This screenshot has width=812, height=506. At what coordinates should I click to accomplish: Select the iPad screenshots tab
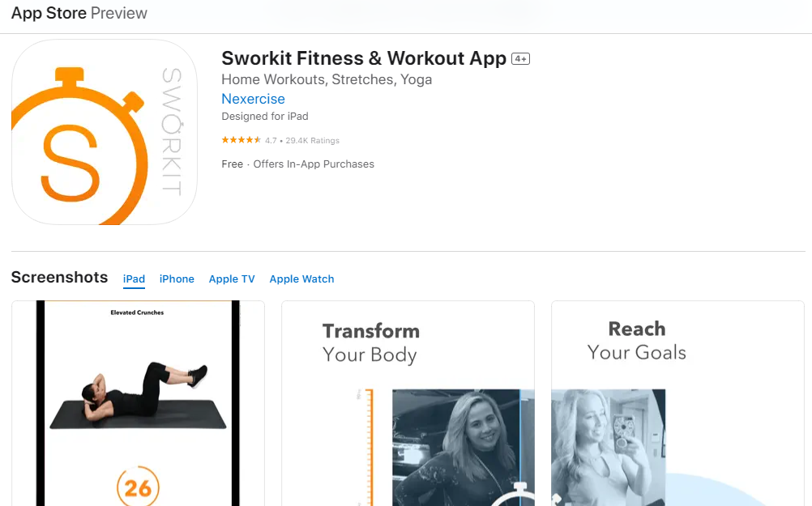tap(134, 279)
